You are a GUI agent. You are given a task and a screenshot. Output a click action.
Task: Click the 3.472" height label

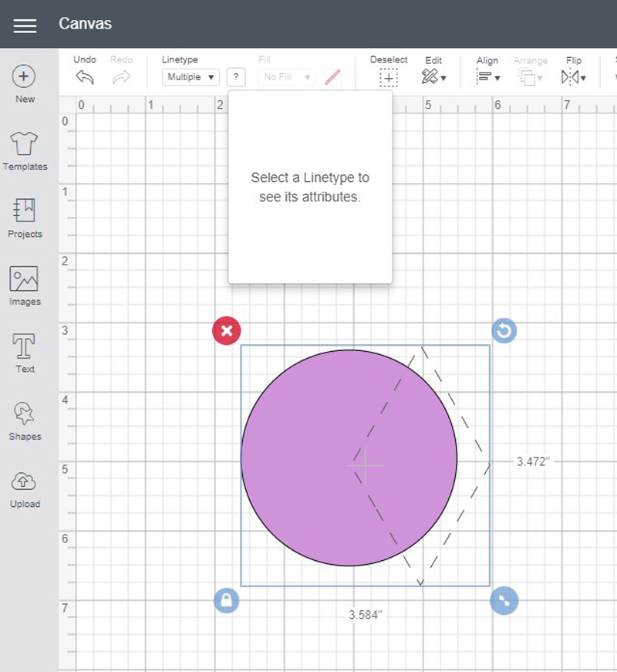coord(533,461)
